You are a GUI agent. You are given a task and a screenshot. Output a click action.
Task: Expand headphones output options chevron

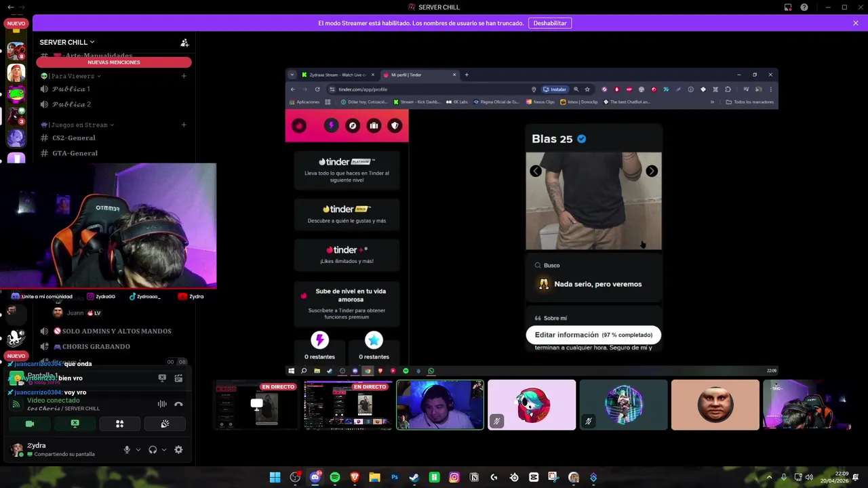pos(163,449)
